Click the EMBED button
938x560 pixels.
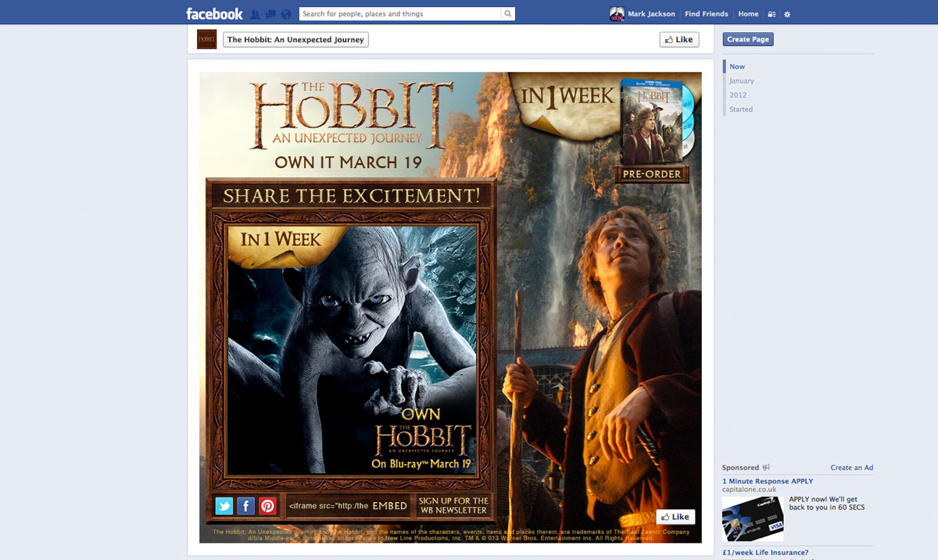click(389, 506)
